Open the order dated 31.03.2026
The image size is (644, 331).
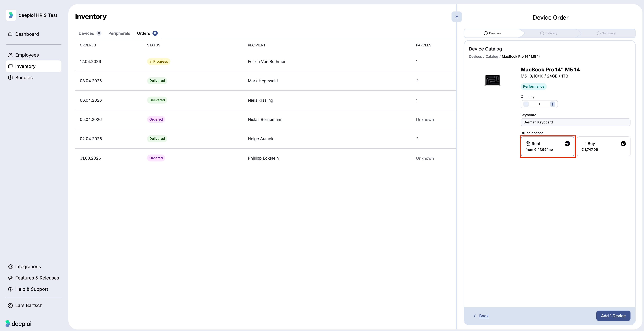coord(265,158)
